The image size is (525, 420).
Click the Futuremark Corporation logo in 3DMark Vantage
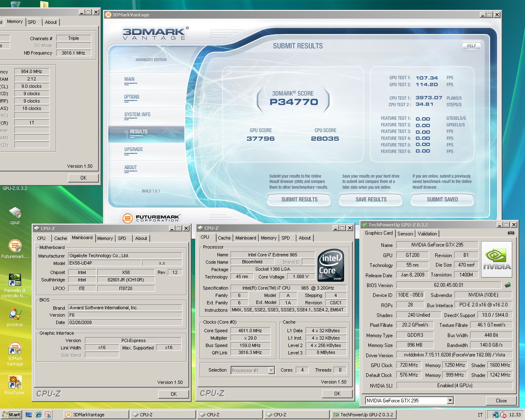click(151, 218)
